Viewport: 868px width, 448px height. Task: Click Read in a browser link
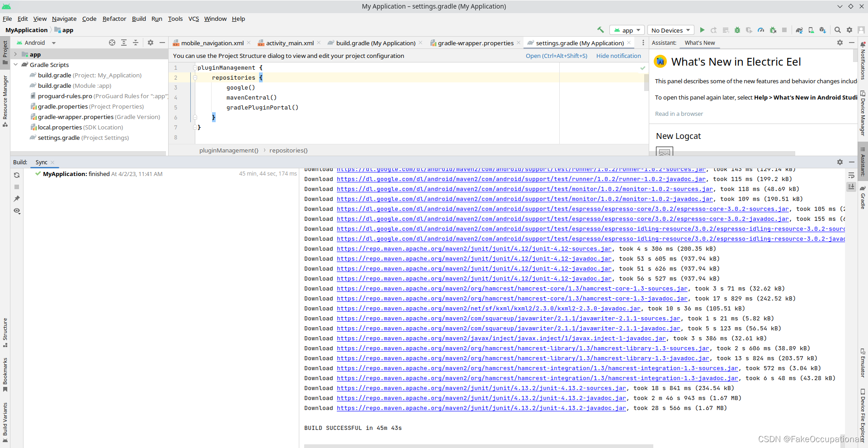click(x=679, y=114)
